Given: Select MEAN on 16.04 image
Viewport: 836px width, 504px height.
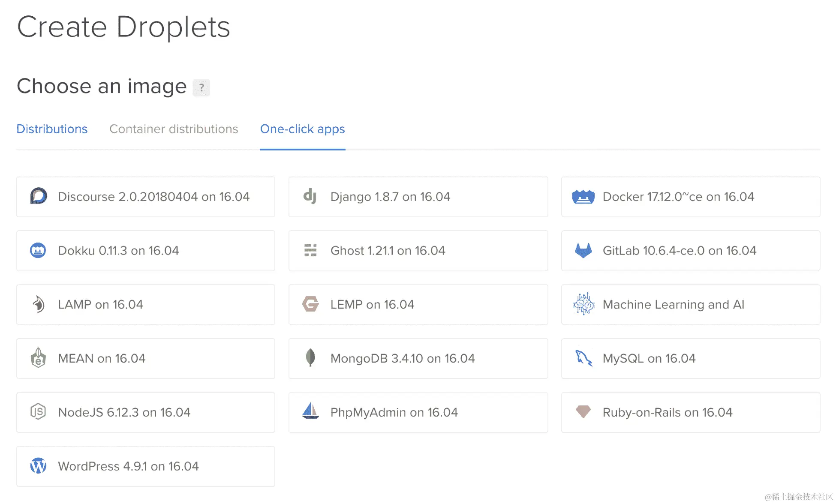Looking at the screenshot, I should coord(146,358).
